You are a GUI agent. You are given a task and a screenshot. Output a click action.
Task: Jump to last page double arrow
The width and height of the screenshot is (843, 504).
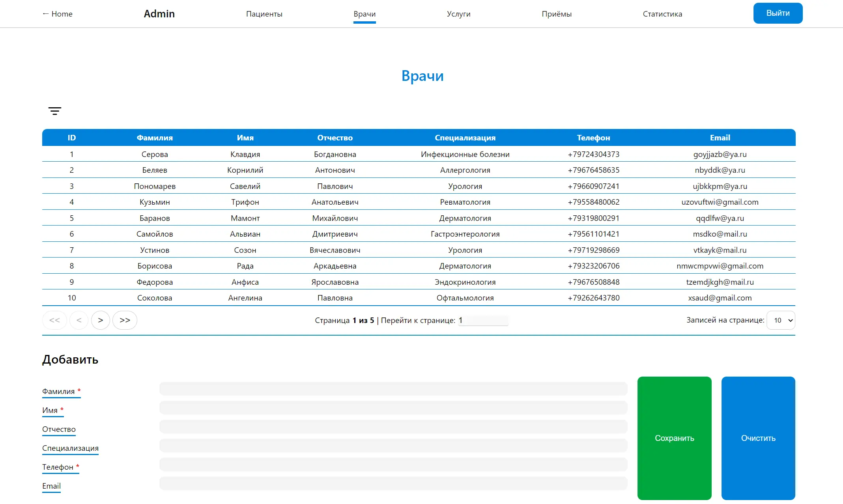click(125, 320)
